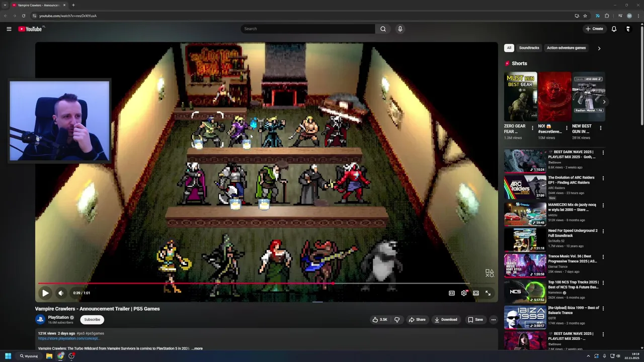The height and width of the screenshot is (362, 644).
Task: Seek the red video progress bar
Action: (x=267, y=284)
